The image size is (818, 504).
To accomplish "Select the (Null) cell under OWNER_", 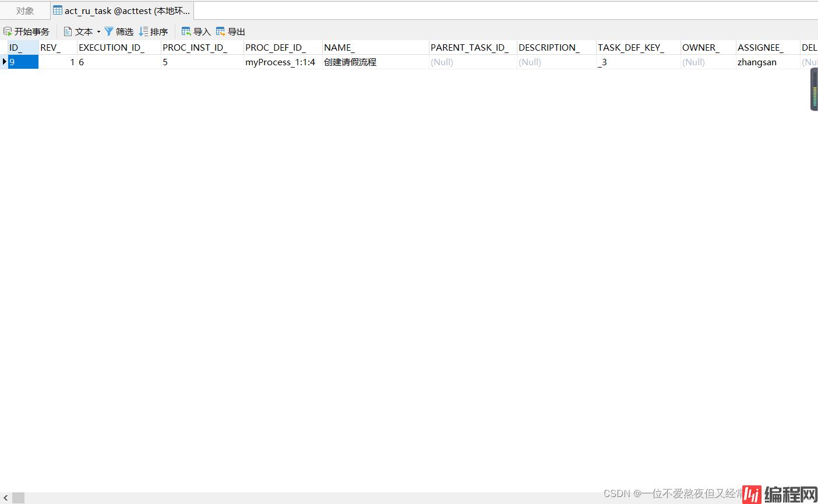I will pos(708,62).
